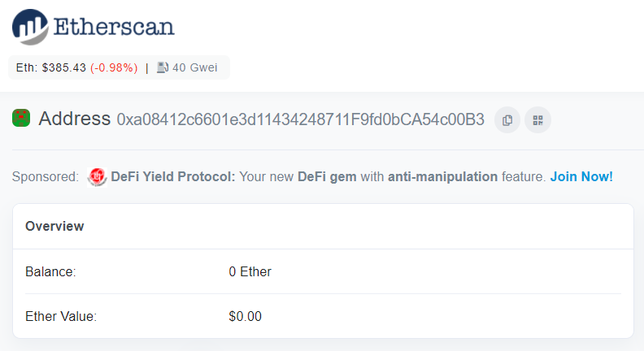Select the 0xa08412c... address hash
The width and height of the screenshot is (644, 351).
300,119
